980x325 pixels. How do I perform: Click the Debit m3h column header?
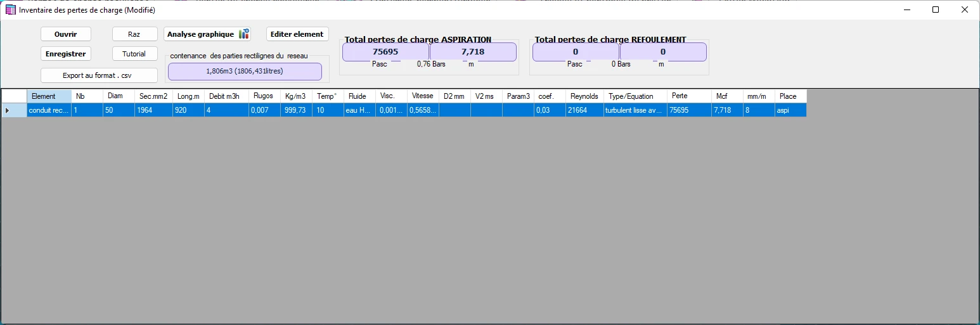(226, 96)
